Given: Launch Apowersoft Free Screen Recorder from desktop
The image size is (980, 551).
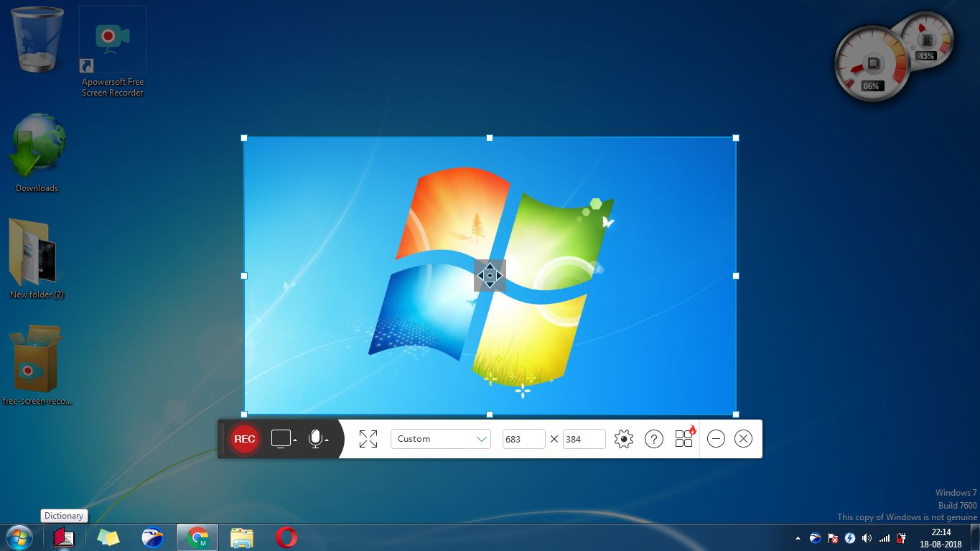Looking at the screenshot, I should pyautogui.click(x=112, y=40).
